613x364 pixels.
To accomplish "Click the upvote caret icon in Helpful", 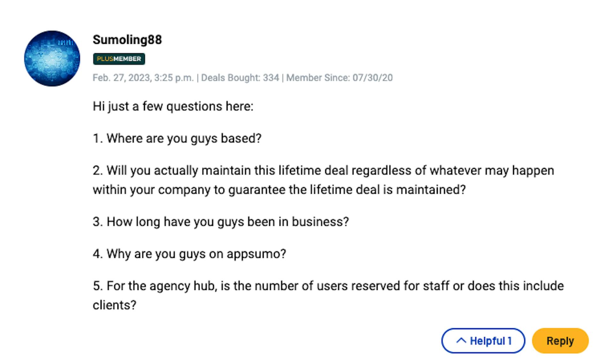I will point(461,341).
